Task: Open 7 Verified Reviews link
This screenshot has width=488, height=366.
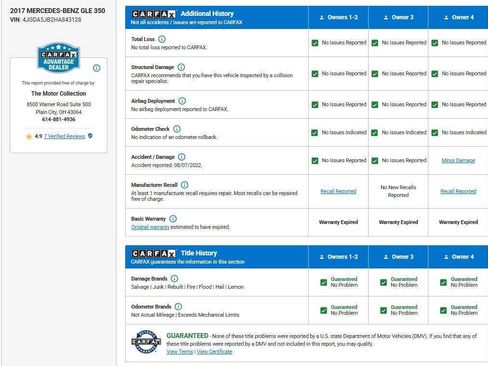Action: [x=64, y=136]
